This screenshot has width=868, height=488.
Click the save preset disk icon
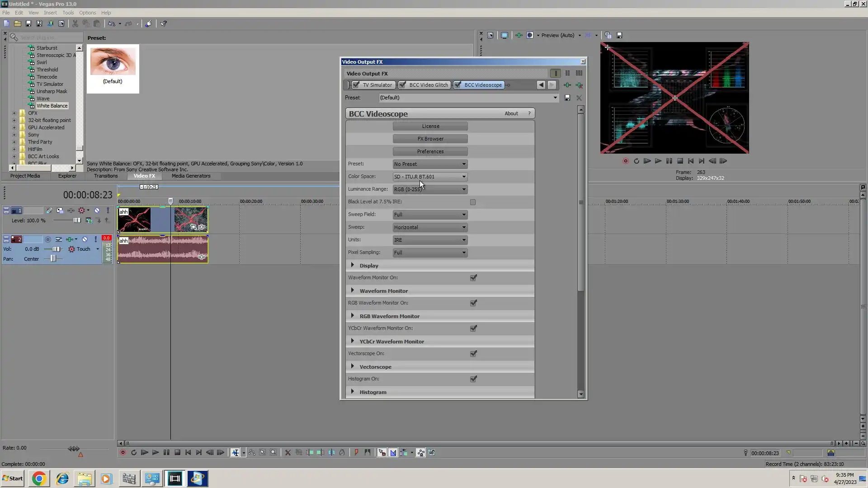567,98
